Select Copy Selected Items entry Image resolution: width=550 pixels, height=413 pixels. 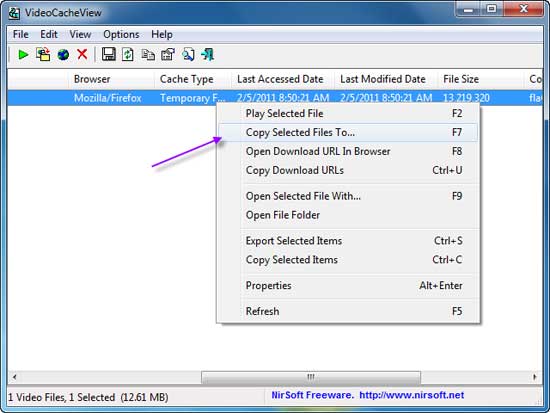(x=348, y=260)
